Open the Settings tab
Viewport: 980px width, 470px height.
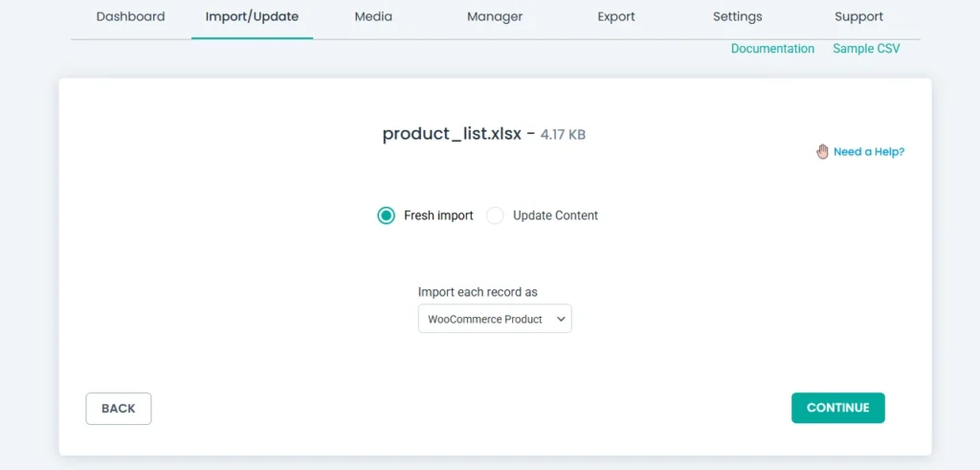click(x=737, y=16)
